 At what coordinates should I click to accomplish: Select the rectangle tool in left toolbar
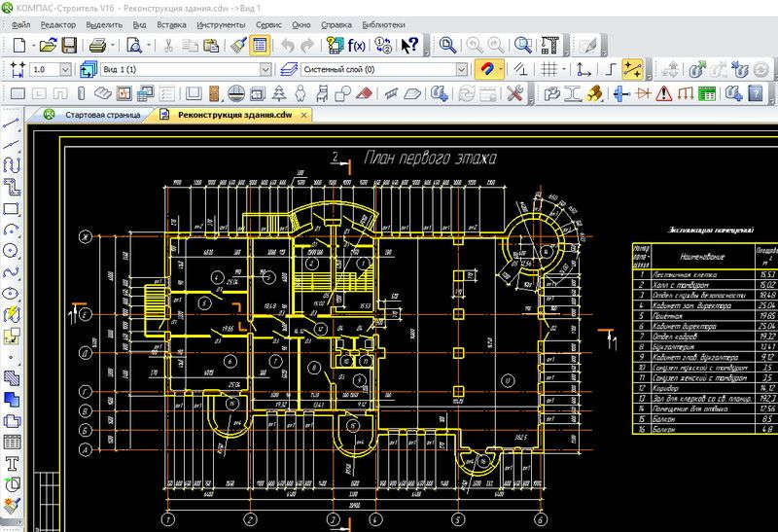point(11,209)
